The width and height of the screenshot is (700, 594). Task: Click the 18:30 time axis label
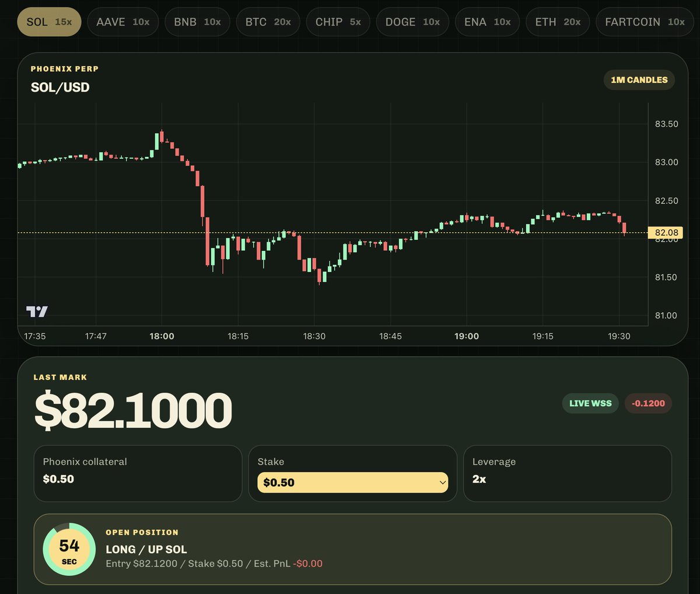[x=314, y=336]
